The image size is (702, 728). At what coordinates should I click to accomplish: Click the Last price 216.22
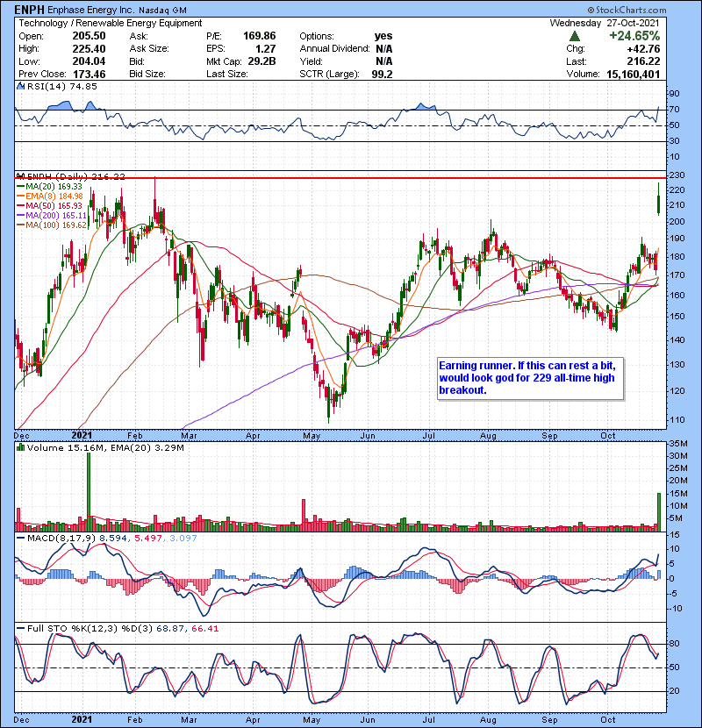643,61
